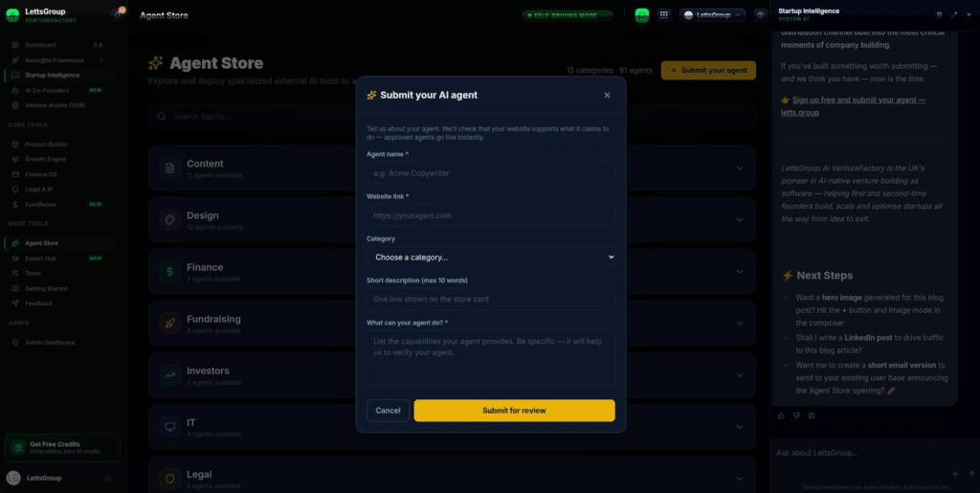Open the LettsGroup account dropdown in header
980x493 pixels.
712,15
